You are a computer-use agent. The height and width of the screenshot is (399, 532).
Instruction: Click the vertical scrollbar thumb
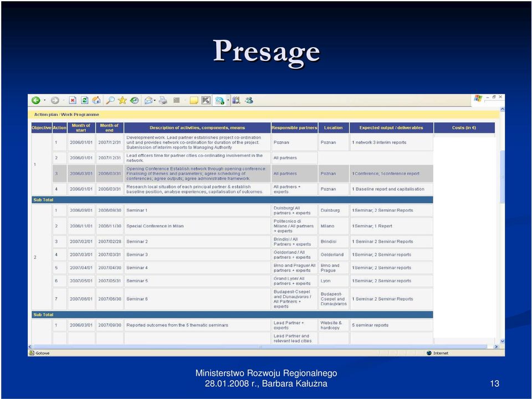coord(502,176)
